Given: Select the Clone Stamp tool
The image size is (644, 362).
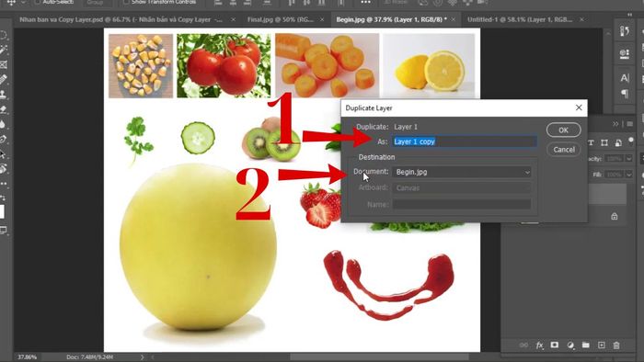Looking at the screenshot, I should coord(4,95).
